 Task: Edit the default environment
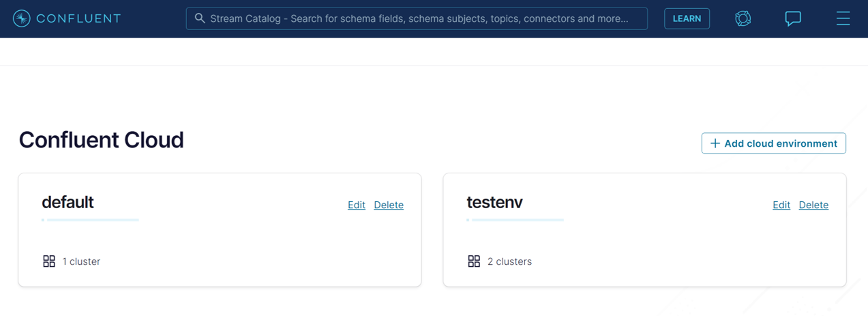point(357,205)
